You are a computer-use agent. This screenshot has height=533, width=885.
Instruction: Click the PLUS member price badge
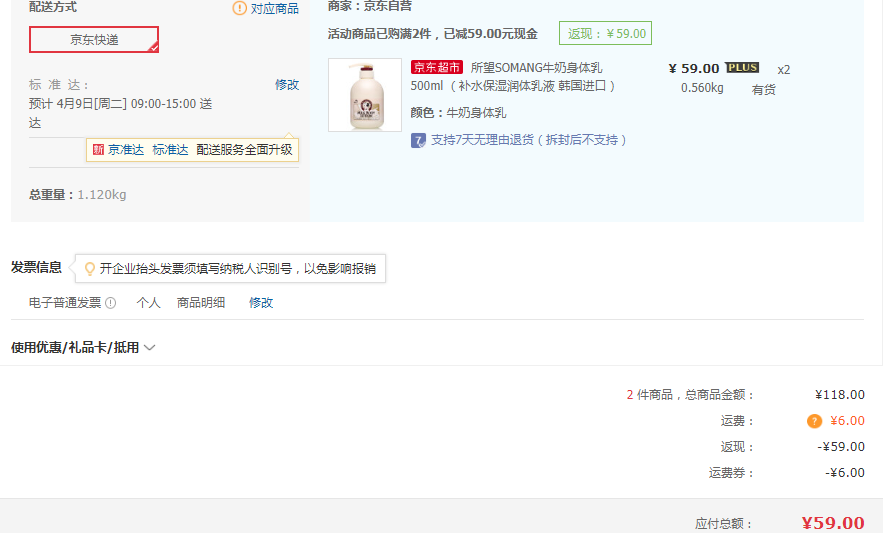point(742,68)
